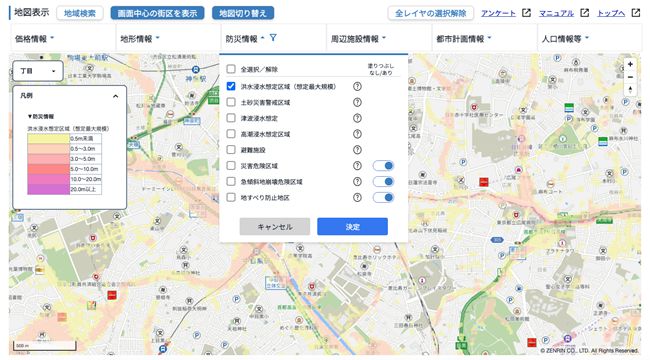The height and width of the screenshot is (360, 650).
Task: Click external link icon next to アンケート
Action: [x=526, y=13]
